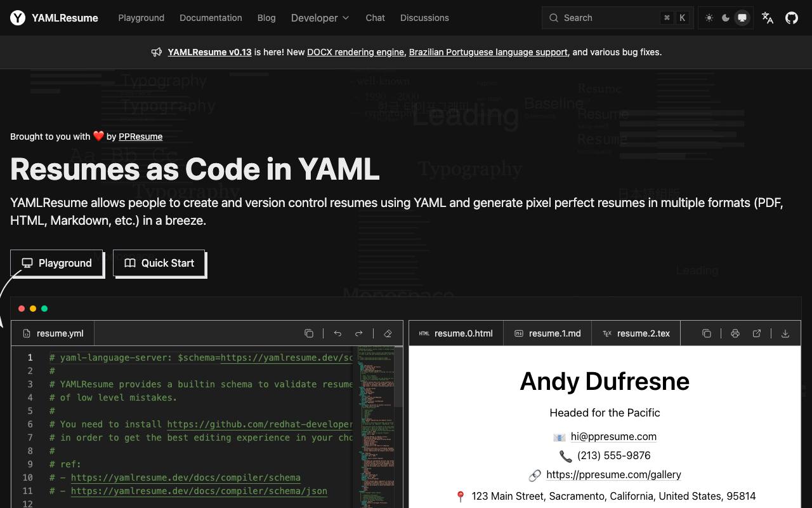Copy the resume.yml editor contents
The image size is (812, 508).
pyautogui.click(x=309, y=333)
